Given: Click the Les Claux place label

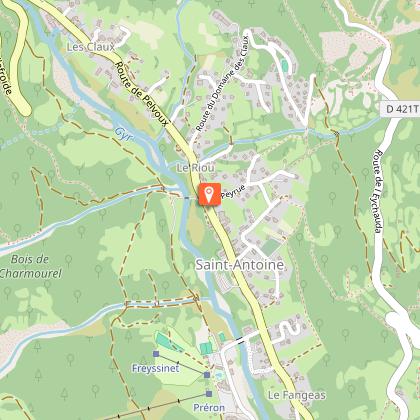Looking at the screenshot, I should (91, 47).
